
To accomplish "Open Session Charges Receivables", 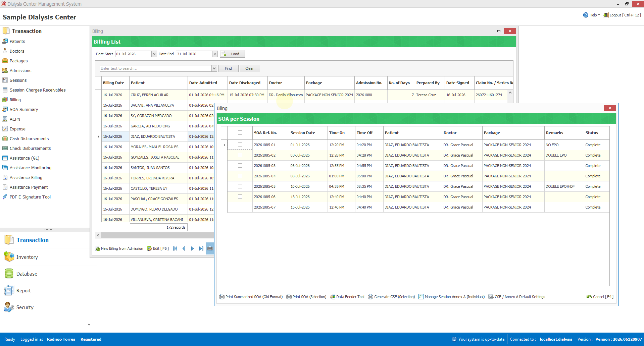I will coord(37,90).
